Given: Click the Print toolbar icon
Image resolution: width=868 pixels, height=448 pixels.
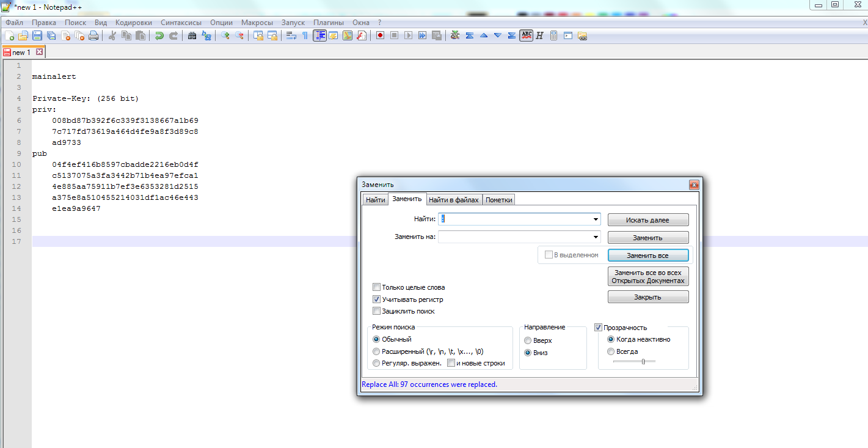Looking at the screenshot, I should pos(93,35).
